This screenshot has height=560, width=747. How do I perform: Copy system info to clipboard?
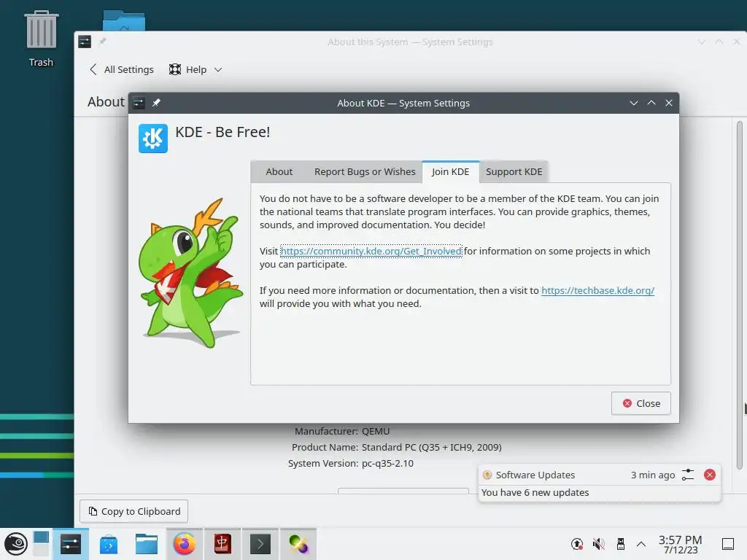coord(134,511)
